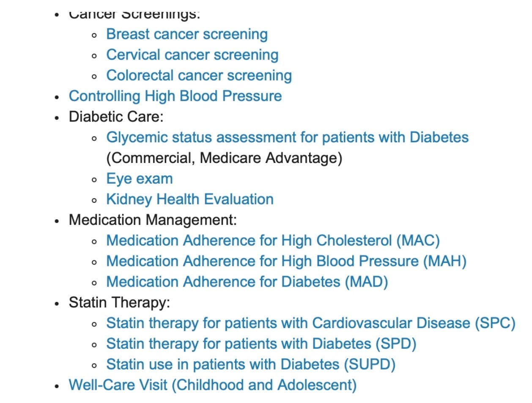
Task: Open the Eye exam link
Action: click(x=140, y=179)
